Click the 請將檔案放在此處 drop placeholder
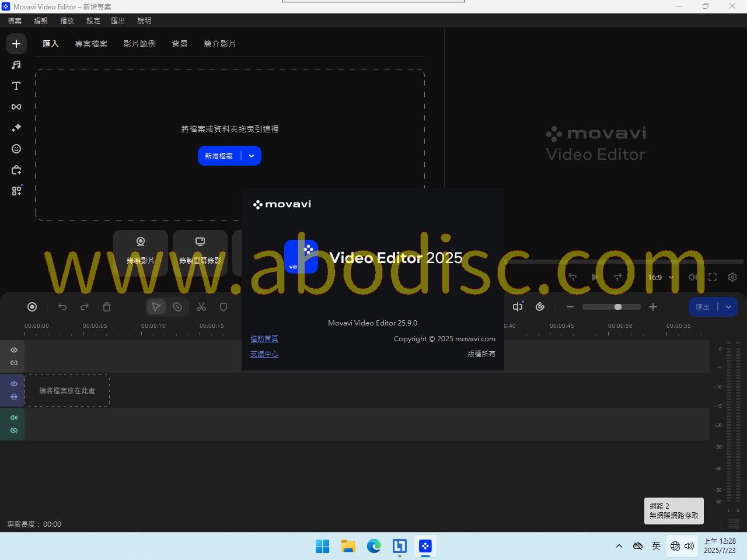The height and width of the screenshot is (560, 747). (x=67, y=391)
